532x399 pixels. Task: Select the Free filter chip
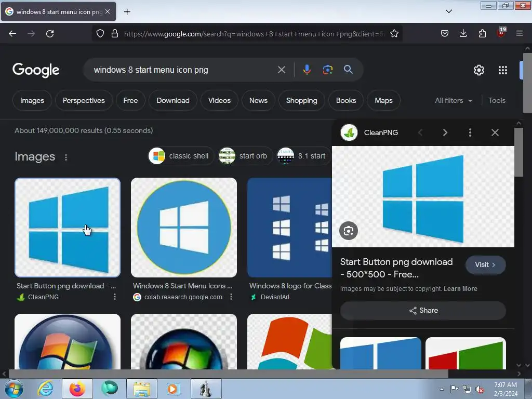pyautogui.click(x=130, y=100)
